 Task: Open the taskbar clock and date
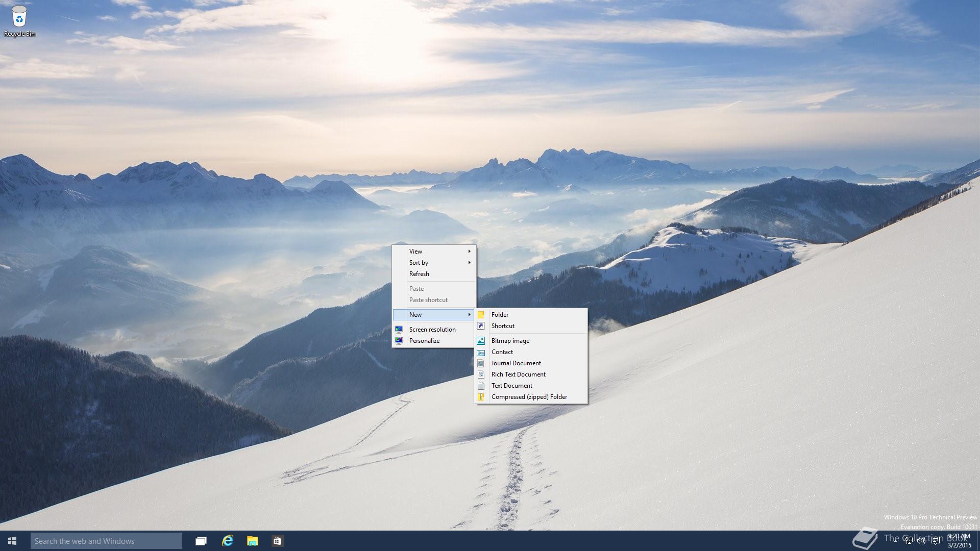coord(959,541)
